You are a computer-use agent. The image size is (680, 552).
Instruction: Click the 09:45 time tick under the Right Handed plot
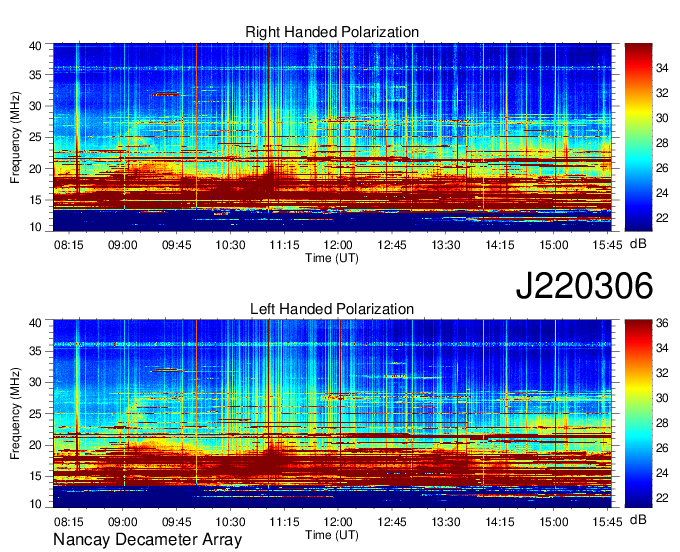tap(177, 245)
